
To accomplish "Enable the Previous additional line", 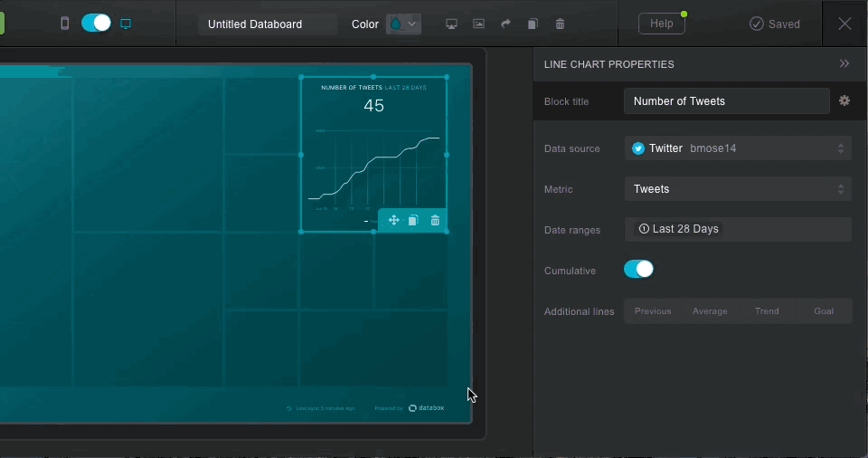I will [653, 311].
